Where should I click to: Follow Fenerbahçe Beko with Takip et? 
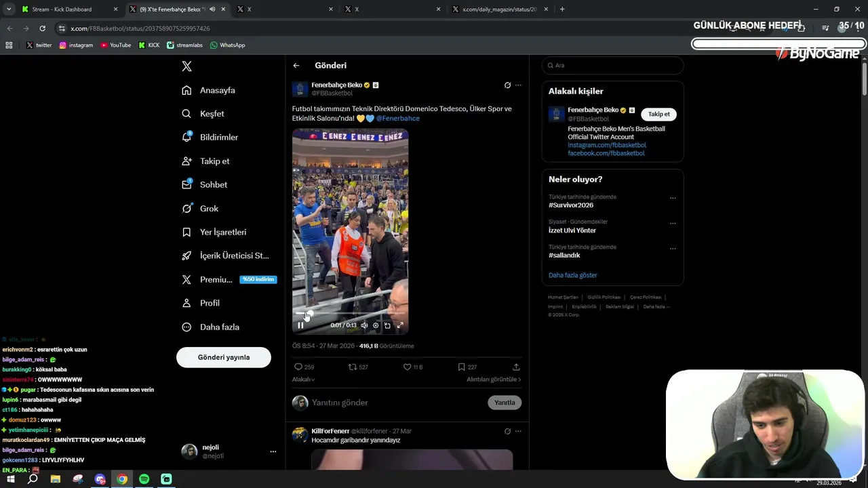[658, 115]
